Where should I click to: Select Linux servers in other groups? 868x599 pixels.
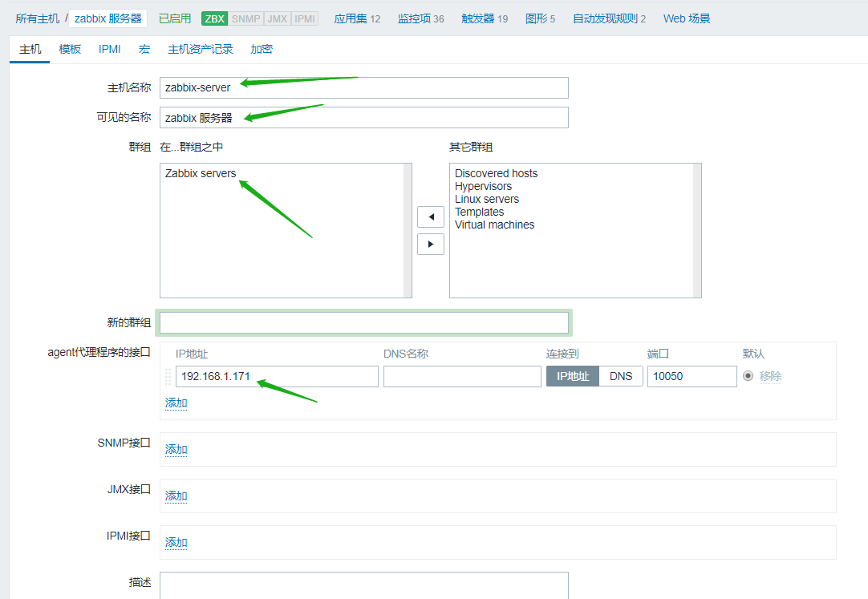(x=487, y=199)
